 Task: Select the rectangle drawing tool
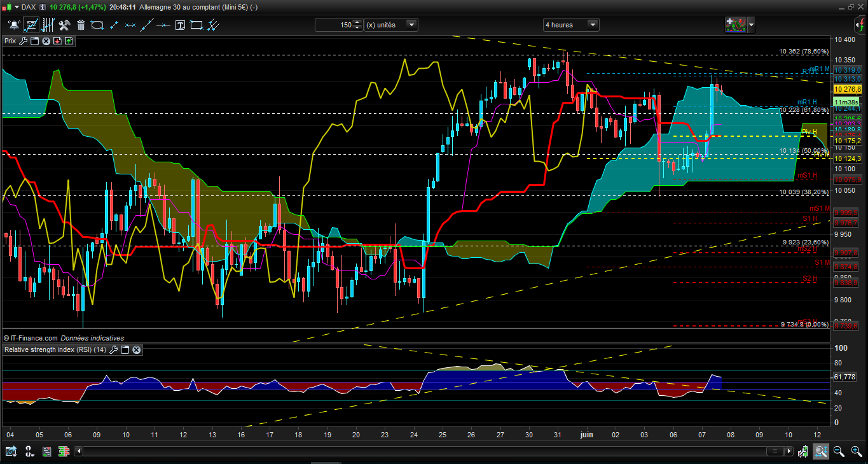[x=196, y=25]
